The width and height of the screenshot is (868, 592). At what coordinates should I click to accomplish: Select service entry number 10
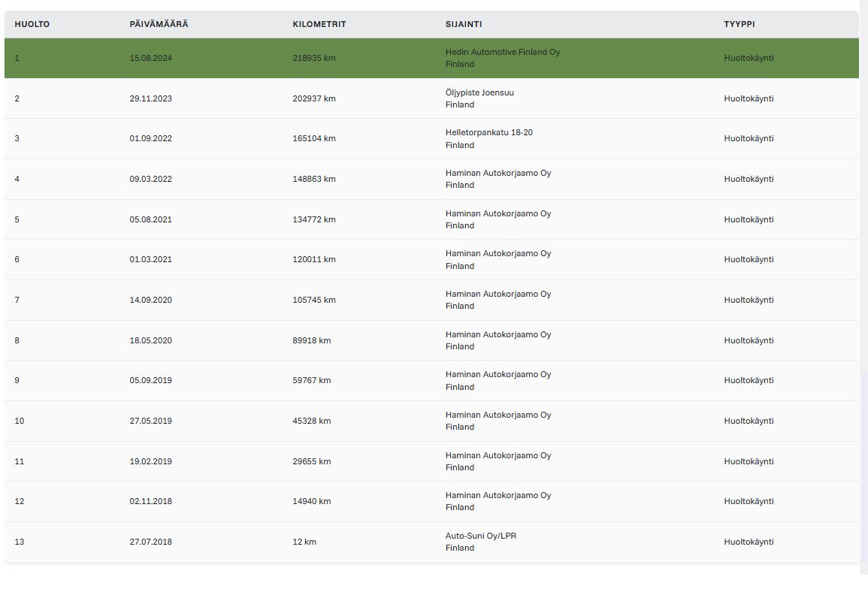[432, 421]
